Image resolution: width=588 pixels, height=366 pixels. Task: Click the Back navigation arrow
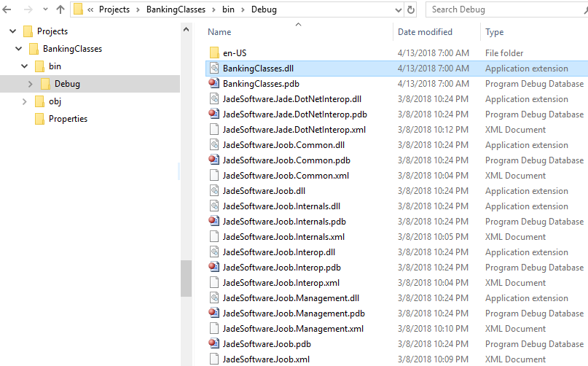tap(7, 9)
